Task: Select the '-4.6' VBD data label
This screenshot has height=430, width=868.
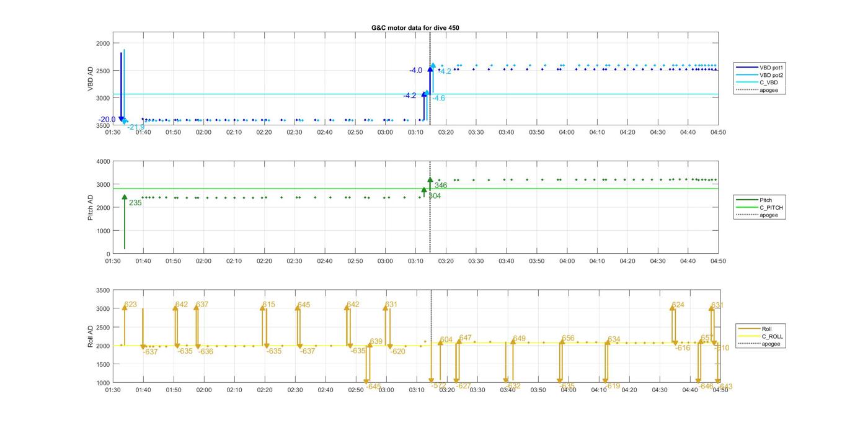Action: (438, 99)
